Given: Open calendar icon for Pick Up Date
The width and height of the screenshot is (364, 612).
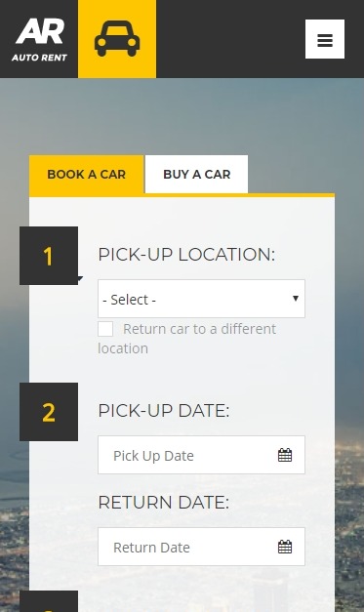Looking at the screenshot, I should pos(285,455).
